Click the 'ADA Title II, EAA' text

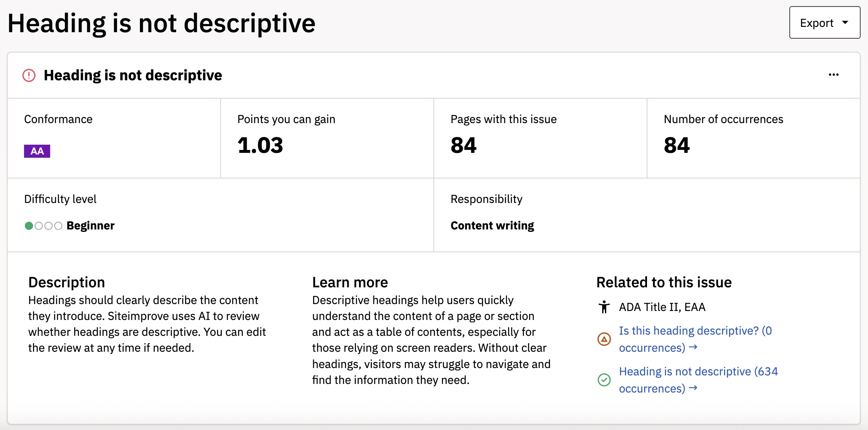tap(662, 307)
